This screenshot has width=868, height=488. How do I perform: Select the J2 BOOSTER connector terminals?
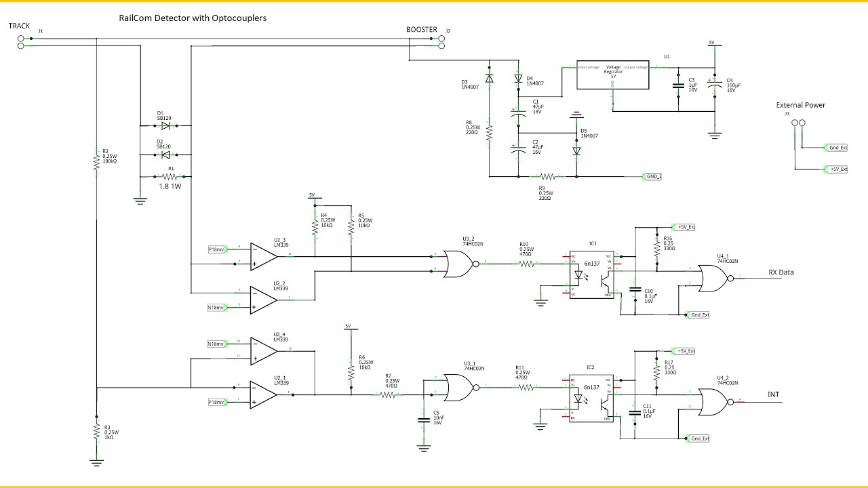pyautogui.click(x=441, y=43)
